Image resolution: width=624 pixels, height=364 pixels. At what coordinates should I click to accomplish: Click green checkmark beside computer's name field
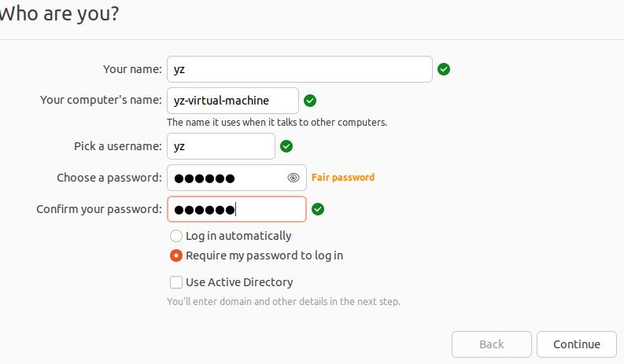[310, 101]
